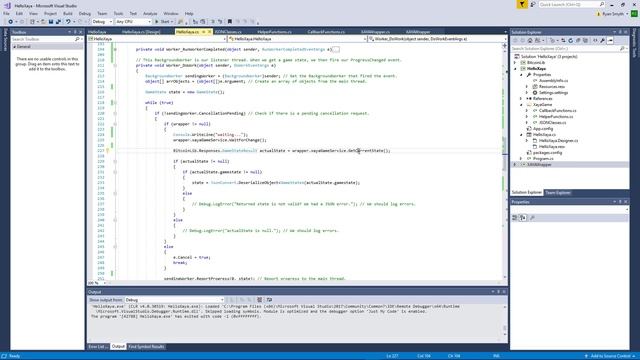The image size is (640, 360).
Task: Click the pin icon on the Output panel header
Action: click(x=498, y=292)
